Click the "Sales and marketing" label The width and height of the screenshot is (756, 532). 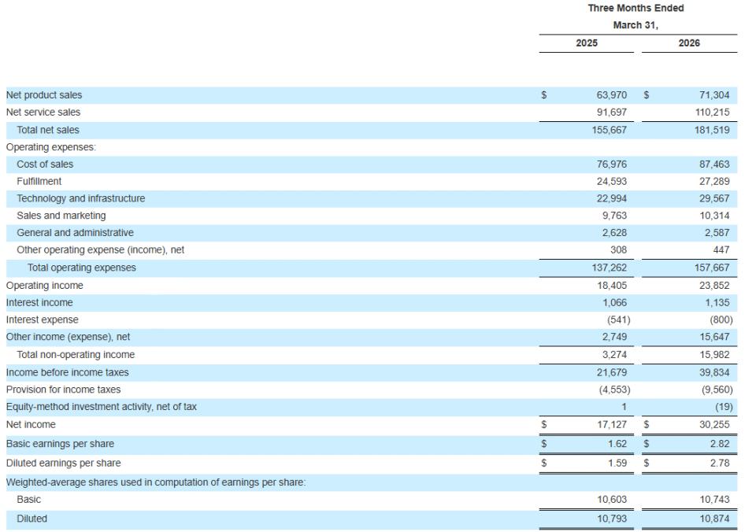[x=61, y=216]
